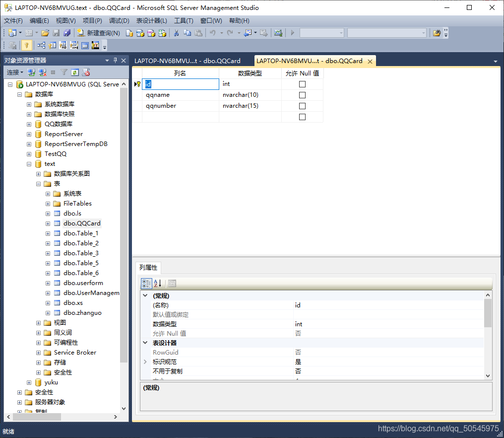Open the 表设计器(L) menu
504x438 pixels.
(151, 20)
